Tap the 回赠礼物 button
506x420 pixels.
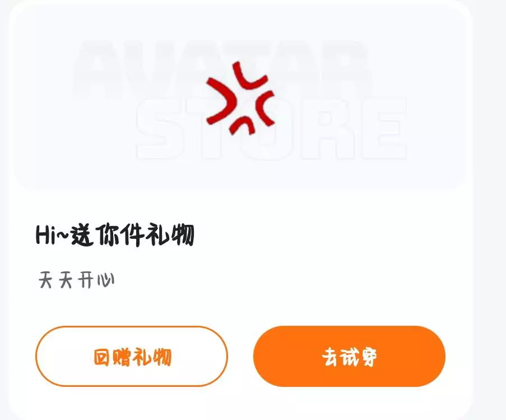pyautogui.click(x=131, y=356)
